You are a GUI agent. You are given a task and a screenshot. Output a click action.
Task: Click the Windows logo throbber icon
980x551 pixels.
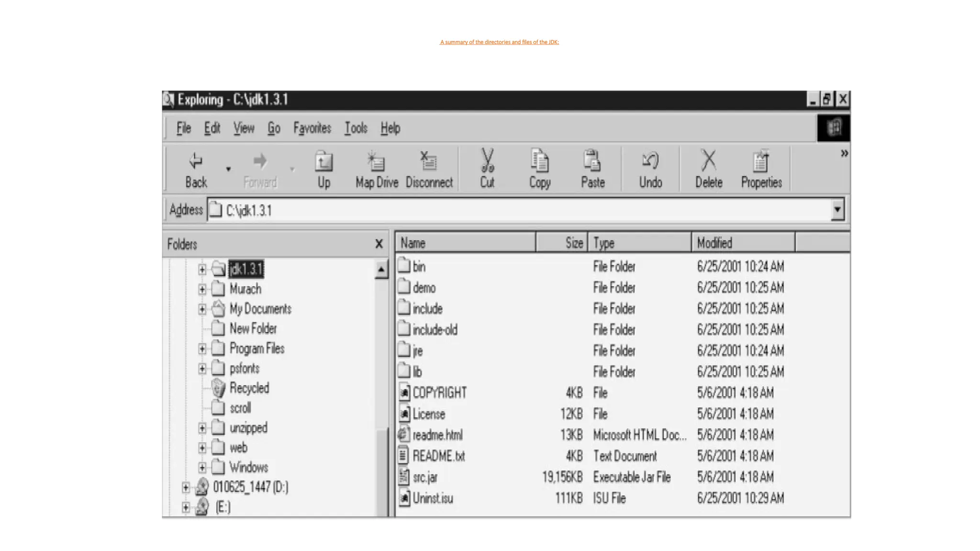(x=833, y=128)
